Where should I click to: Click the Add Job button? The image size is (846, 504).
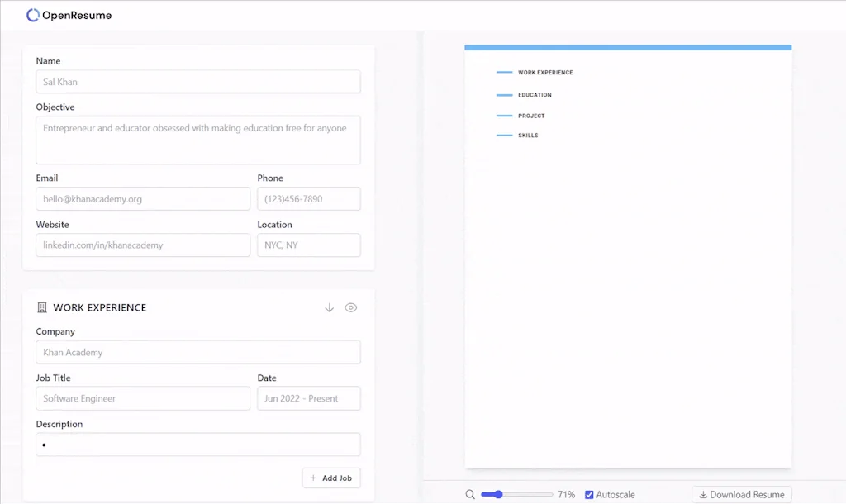click(x=330, y=478)
